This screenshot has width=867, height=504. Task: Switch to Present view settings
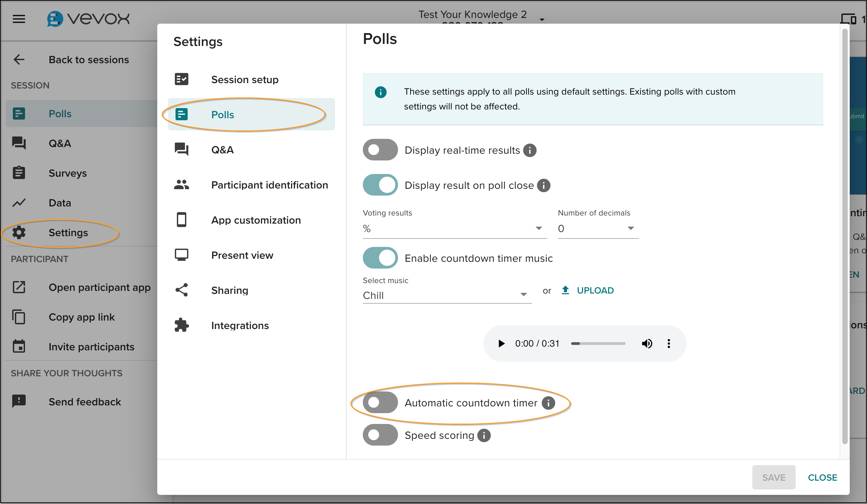[242, 255]
